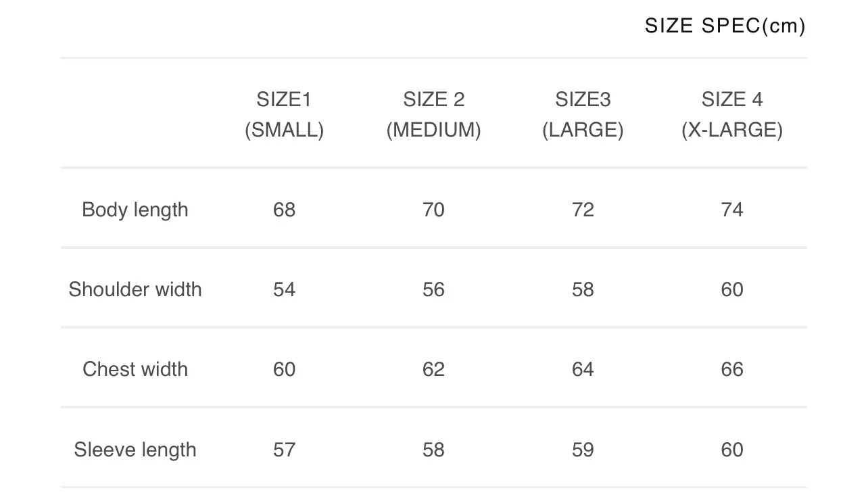868x499 pixels.
Task: Click Body length value 68 for Small
Action: [x=284, y=210]
